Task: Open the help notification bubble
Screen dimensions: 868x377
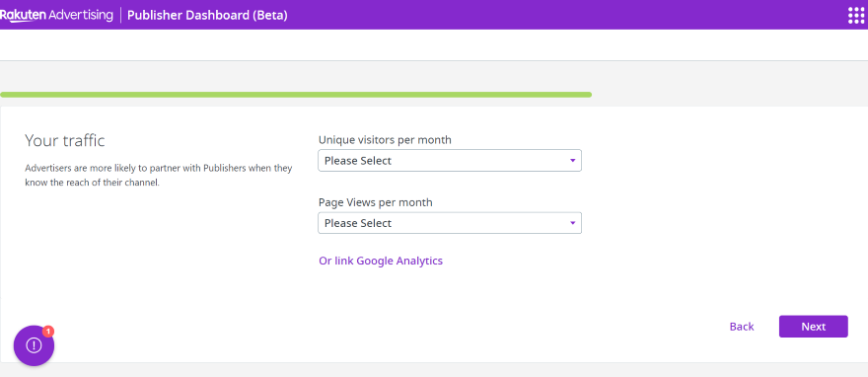Action: click(x=34, y=345)
